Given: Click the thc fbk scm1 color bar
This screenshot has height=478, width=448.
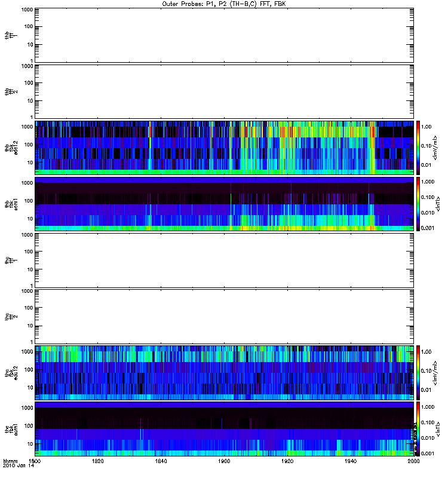Looking at the screenshot, I should pos(418,429).
